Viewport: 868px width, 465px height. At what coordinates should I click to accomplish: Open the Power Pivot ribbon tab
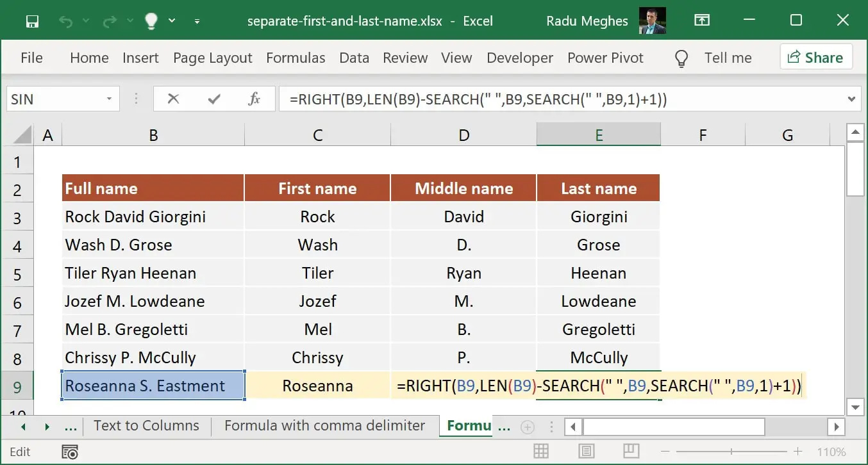click(x=605, y=58)
